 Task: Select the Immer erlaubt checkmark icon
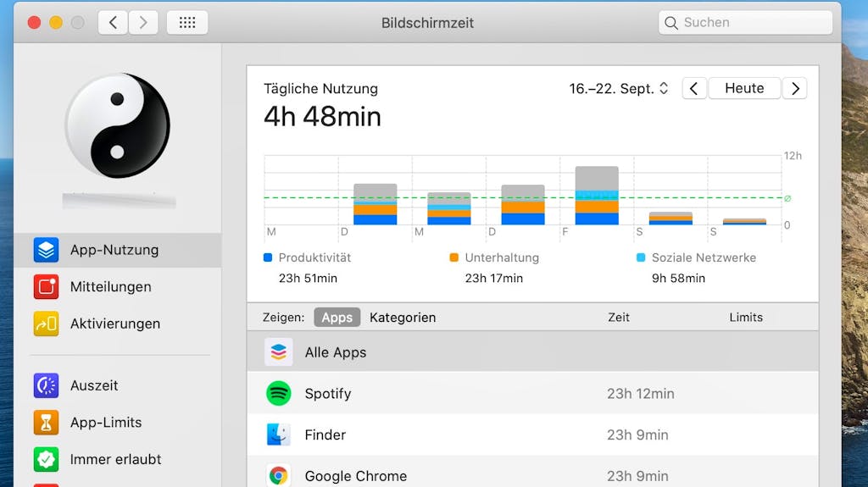46,459
